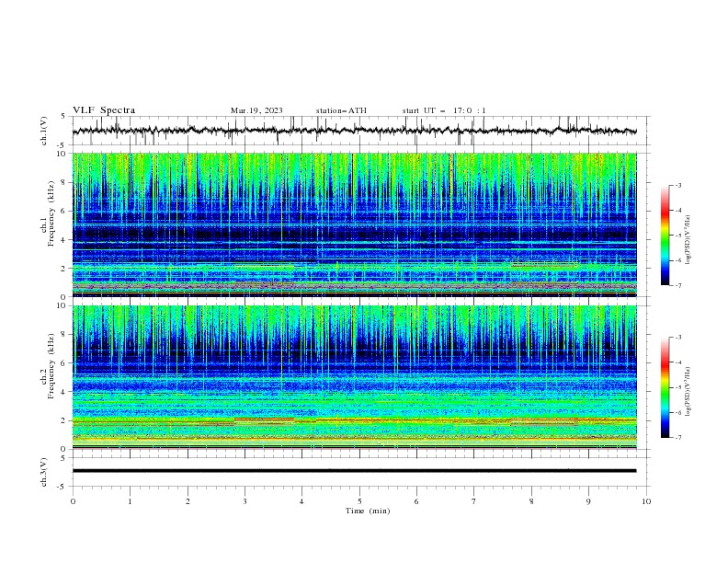Click the "-7" label on ch.2 colorbar
Screen dimensions: 728x563
[677, 437]
